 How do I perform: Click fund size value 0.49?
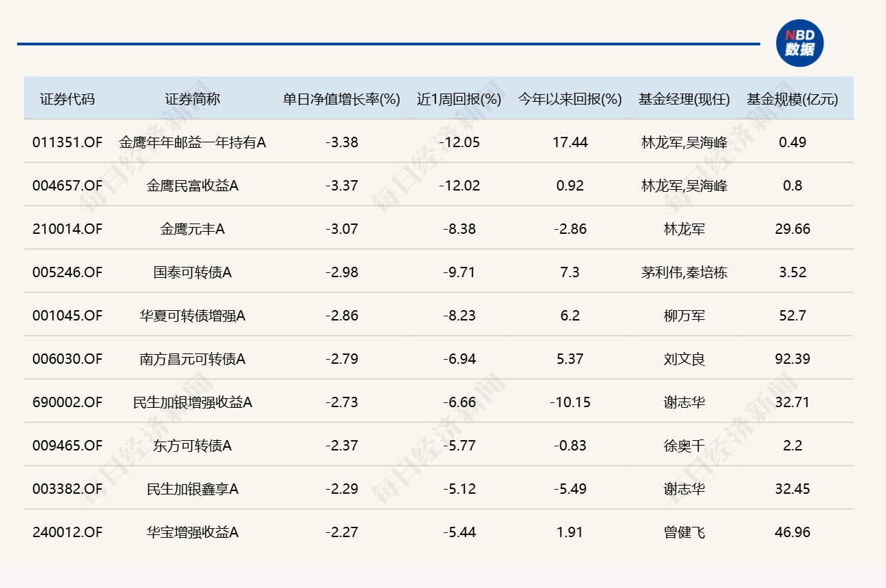click(x=792, y=142)
